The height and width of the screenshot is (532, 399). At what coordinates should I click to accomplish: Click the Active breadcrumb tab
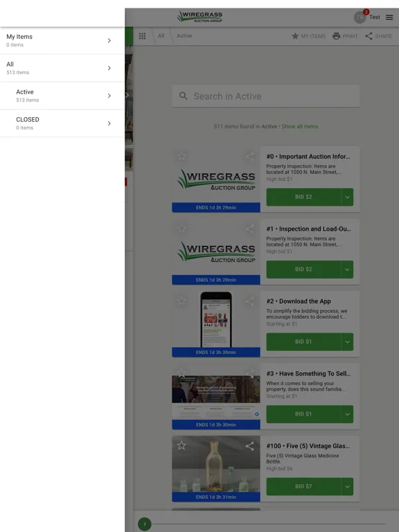coord(184,35)
